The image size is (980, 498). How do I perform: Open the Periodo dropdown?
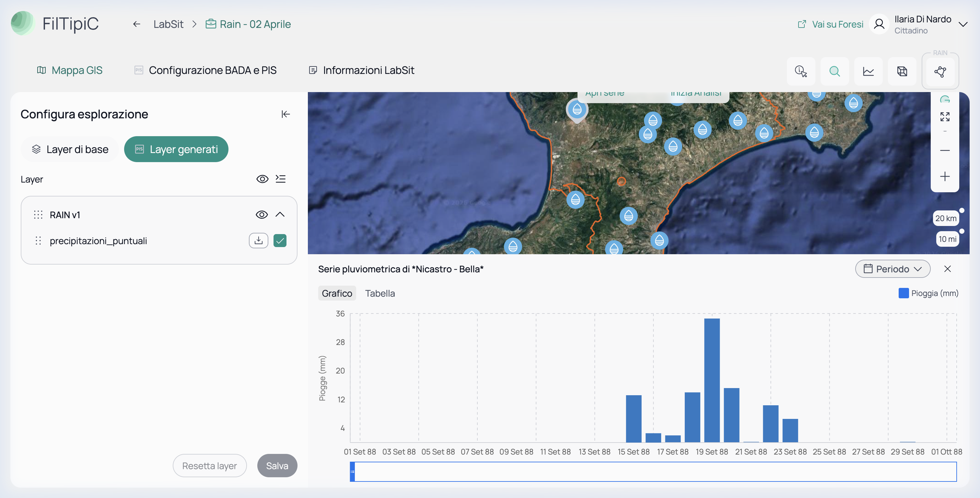892,269
